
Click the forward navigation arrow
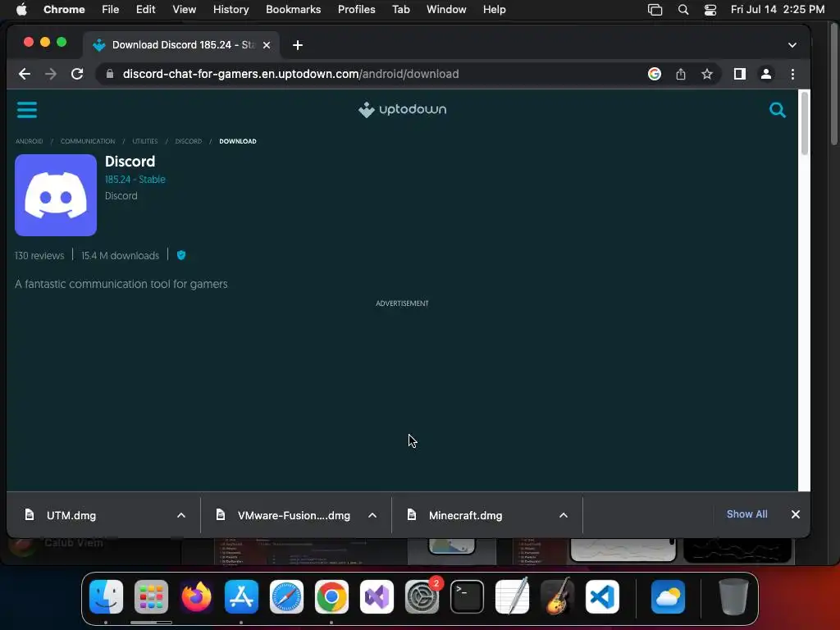(51, 74)
